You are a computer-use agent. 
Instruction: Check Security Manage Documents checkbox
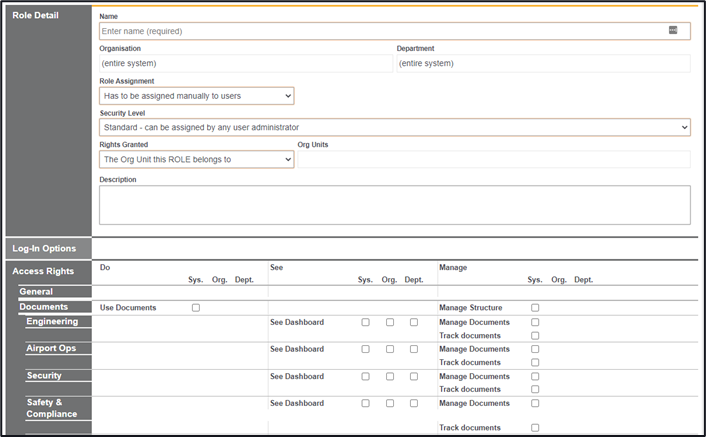click(x=535, y=376)
